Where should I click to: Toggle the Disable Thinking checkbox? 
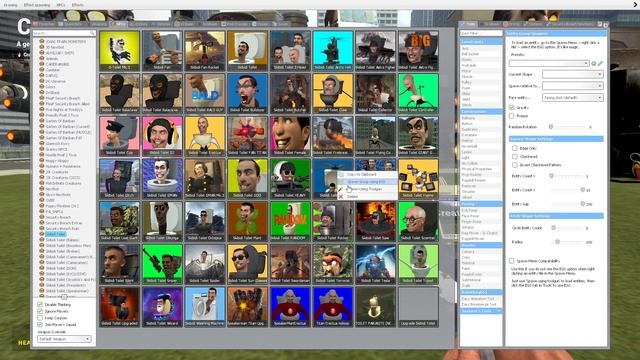(x=40, y=304)
